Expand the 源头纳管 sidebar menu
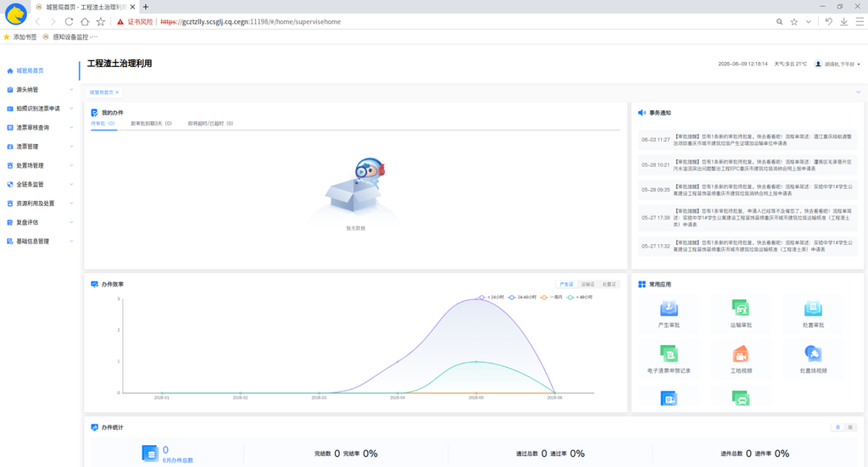Image resolution: width=868 pixels, height=467 pixels. coord(39,90)
